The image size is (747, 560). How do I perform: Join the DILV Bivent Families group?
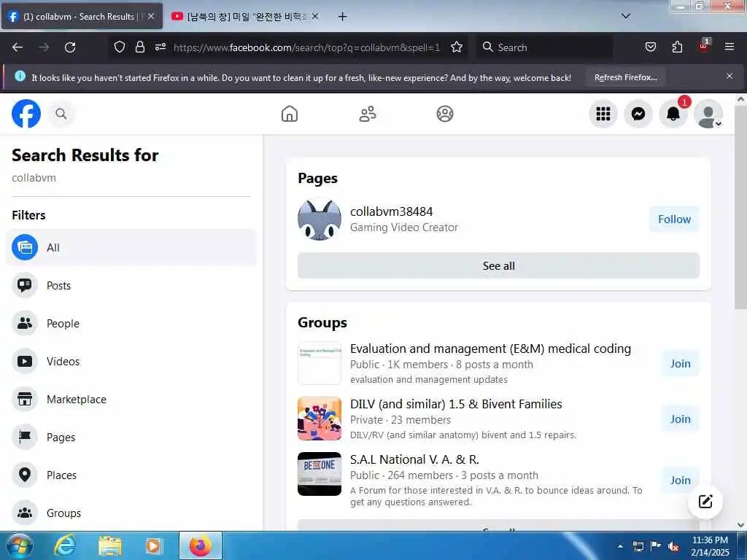coord(680,419)
